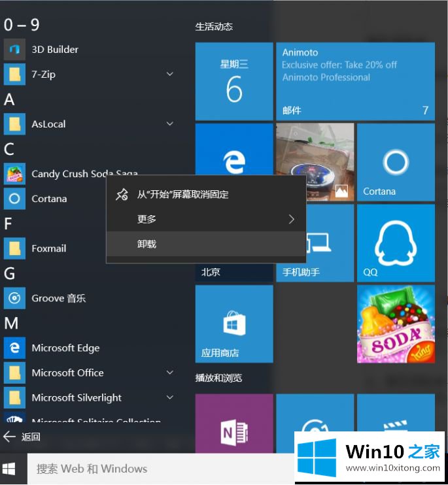Click the Microsoft Office folder icon
The width and height of the screenshot is (448, 485).
[14, 373]
